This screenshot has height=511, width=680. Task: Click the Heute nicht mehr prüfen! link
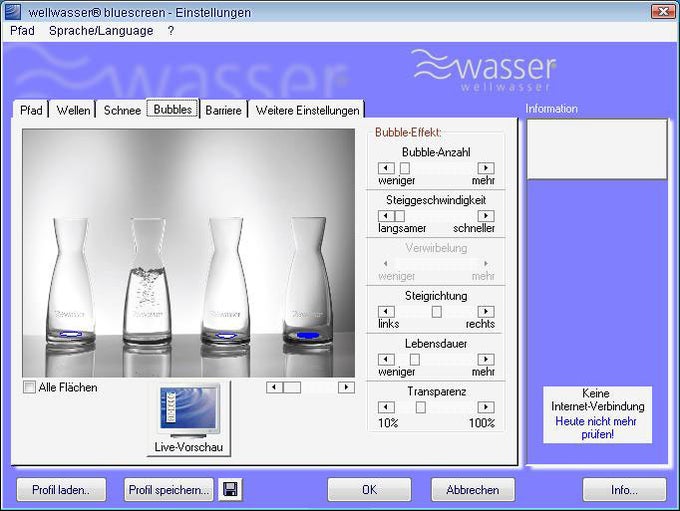tap(596, 428)
